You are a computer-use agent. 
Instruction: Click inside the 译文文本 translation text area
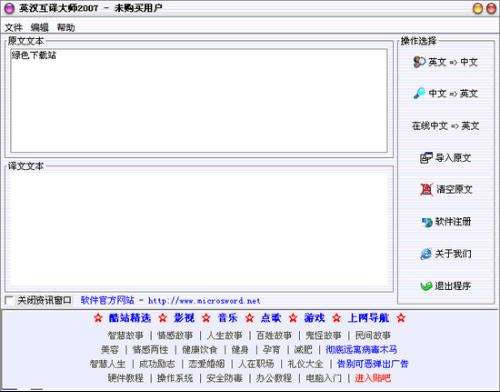click(199, 229)
